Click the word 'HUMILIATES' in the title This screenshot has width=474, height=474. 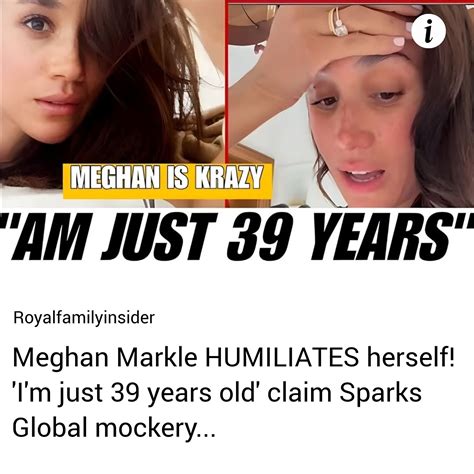coord(282,357)
